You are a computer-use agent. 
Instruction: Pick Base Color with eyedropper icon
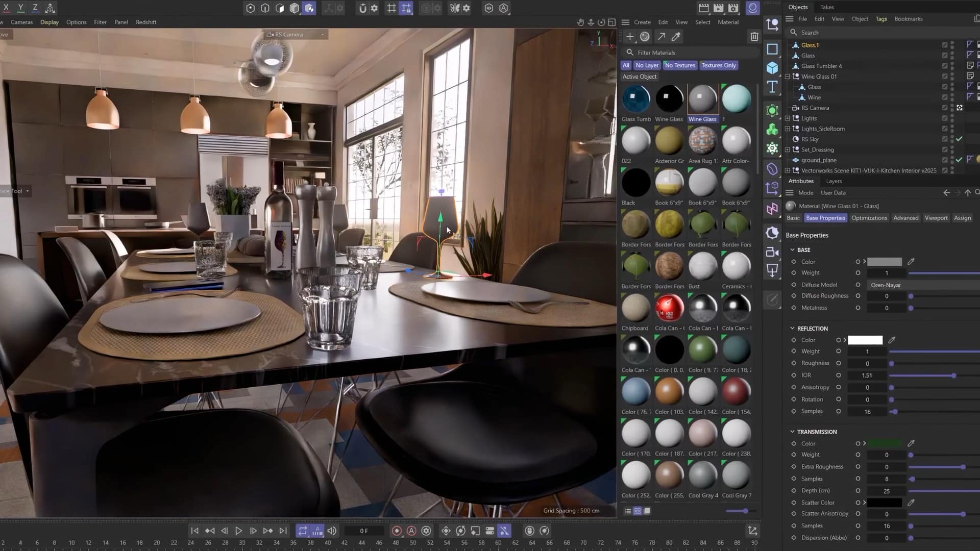pyautogui.click(x=911, y=262)
